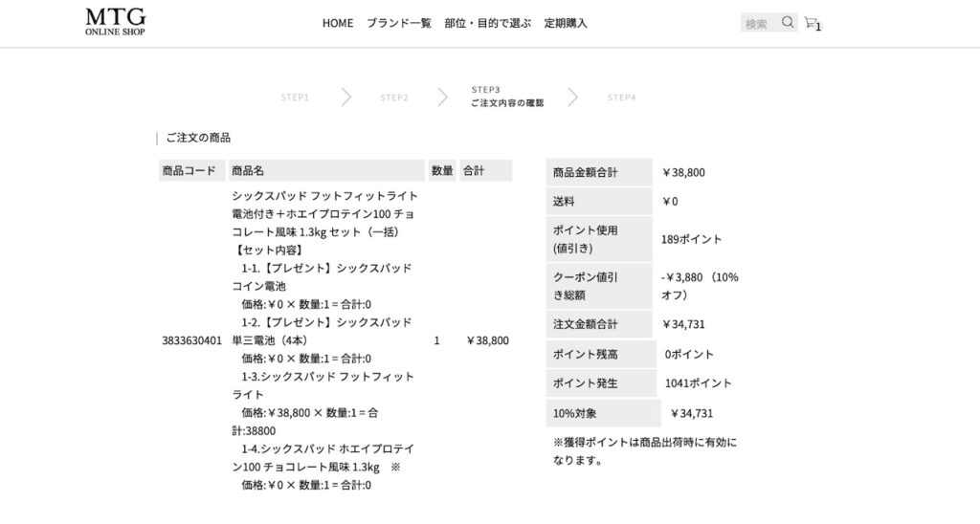Open the HOME menu item

[338, 23]
